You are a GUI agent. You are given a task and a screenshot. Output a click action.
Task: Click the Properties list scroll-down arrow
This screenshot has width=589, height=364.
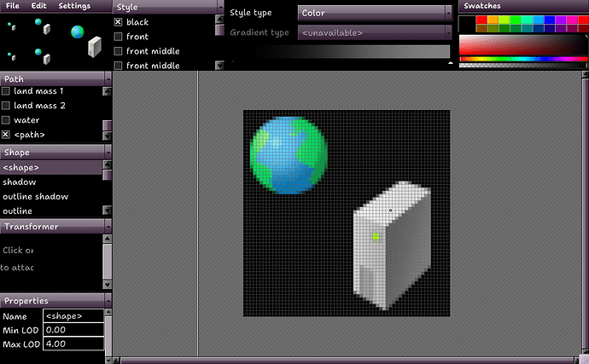coord(108,361)
